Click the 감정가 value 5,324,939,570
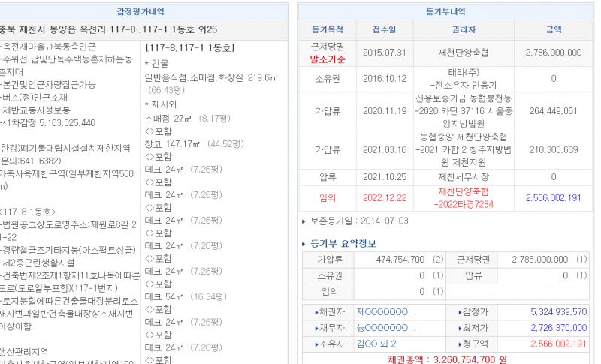Screen dimensions: 601x364 click(557, 311)
